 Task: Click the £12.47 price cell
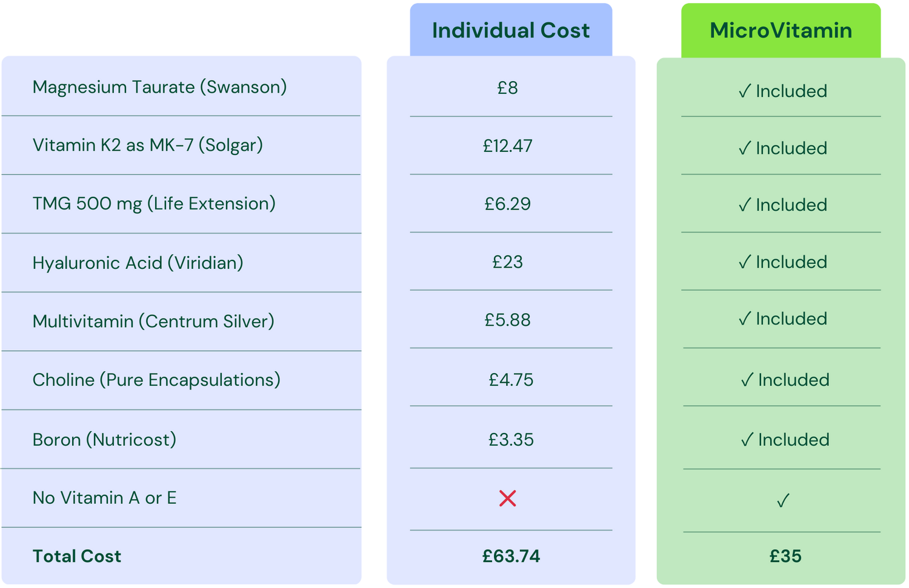(508, 146)
